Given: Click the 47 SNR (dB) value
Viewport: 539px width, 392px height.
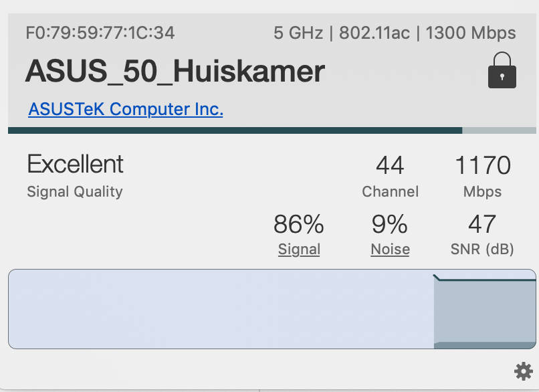Looking at the screenshot, I should click(482, 224).
